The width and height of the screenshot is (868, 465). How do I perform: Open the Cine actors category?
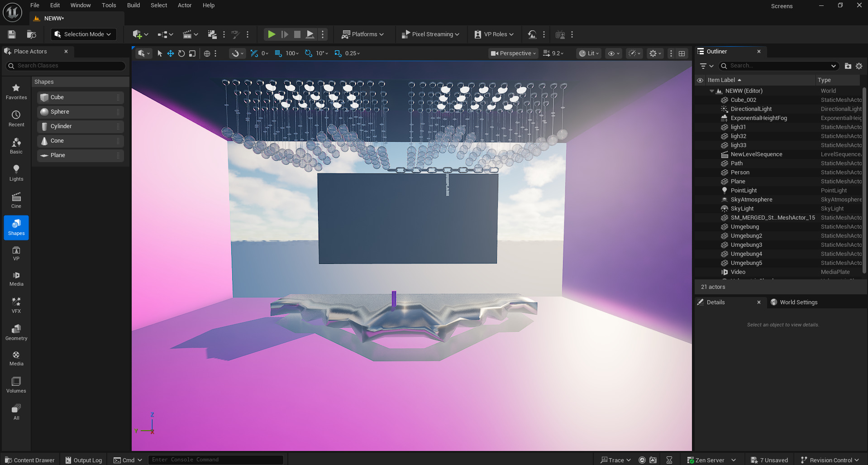pos(16,200)
